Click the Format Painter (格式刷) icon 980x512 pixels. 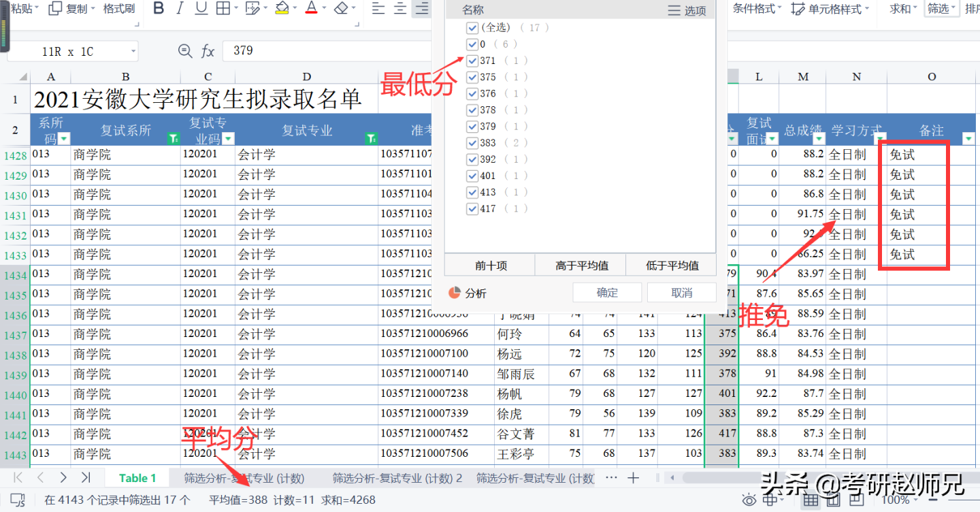pyautogui.click(x=118, y=10)
